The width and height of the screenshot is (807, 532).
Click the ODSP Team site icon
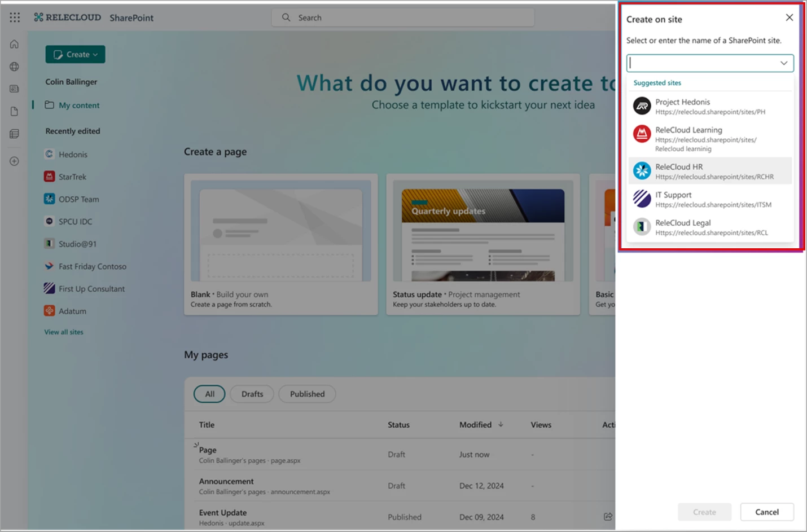pos(49,199)
